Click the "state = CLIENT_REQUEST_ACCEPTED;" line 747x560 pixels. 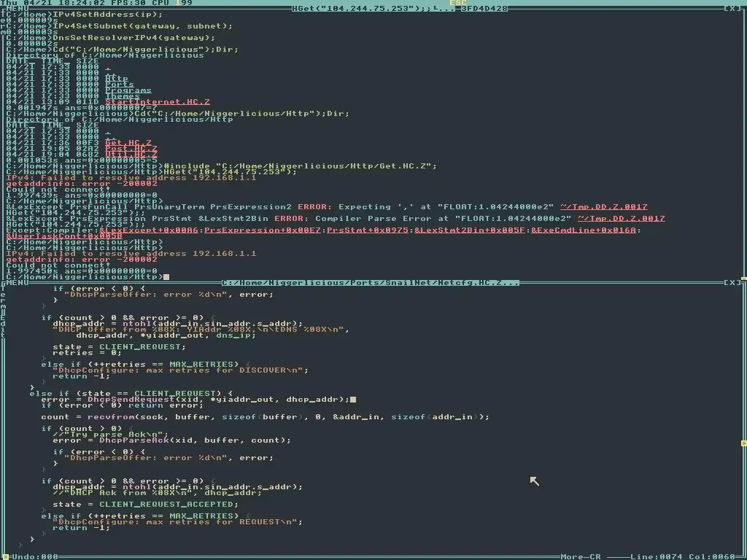[x=145, y=505]
